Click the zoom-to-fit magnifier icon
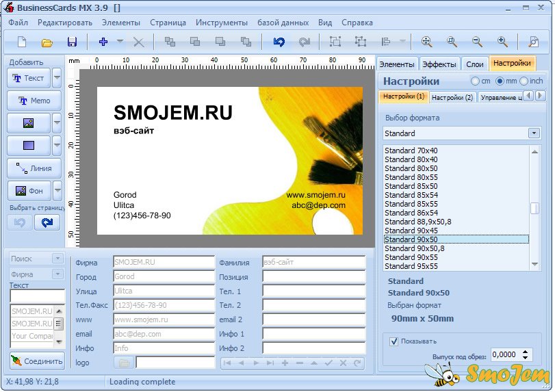Screen dimensions: 555x392 pos(427,42)
